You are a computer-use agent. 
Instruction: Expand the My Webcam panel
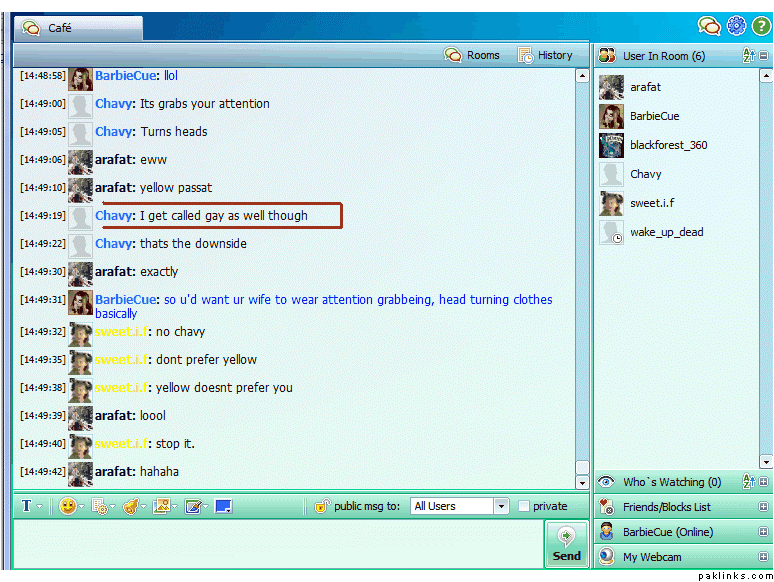click(764, 557)
